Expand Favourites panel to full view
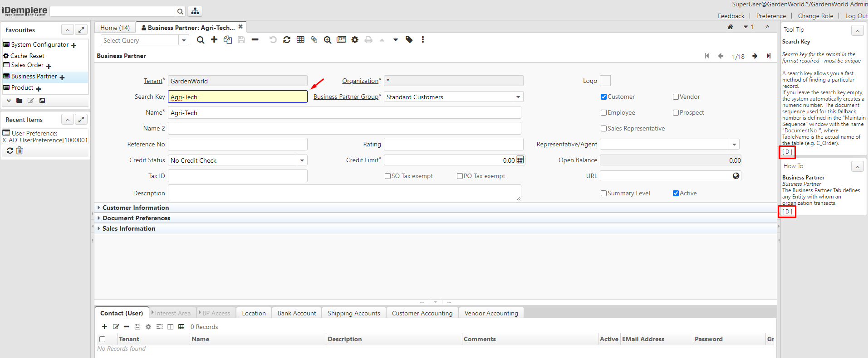The width and height of the screenshot is (868, 358). pyautogui.click(x=81, y=30)
